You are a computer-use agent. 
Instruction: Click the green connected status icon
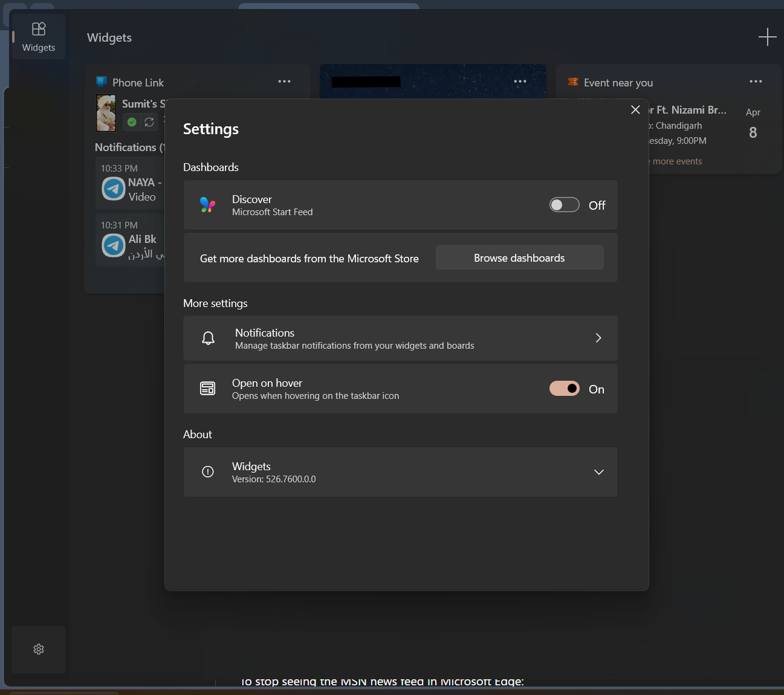tap(132, 122)
